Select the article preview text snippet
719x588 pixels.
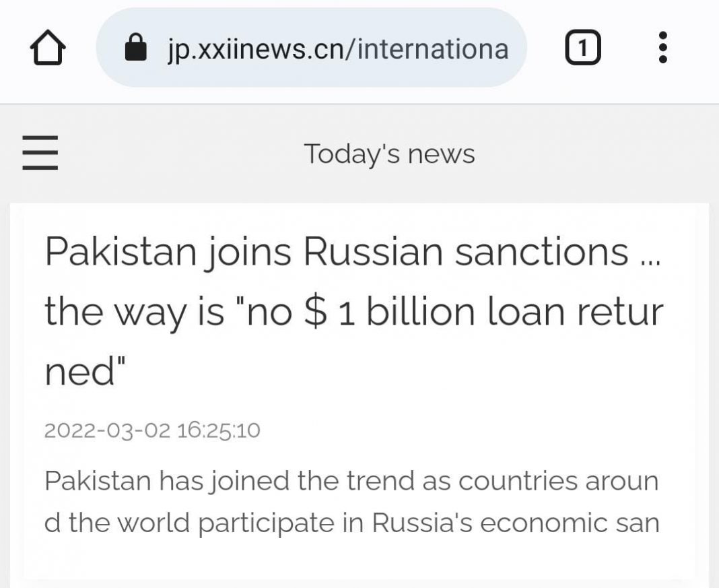[x=350, y=502]
